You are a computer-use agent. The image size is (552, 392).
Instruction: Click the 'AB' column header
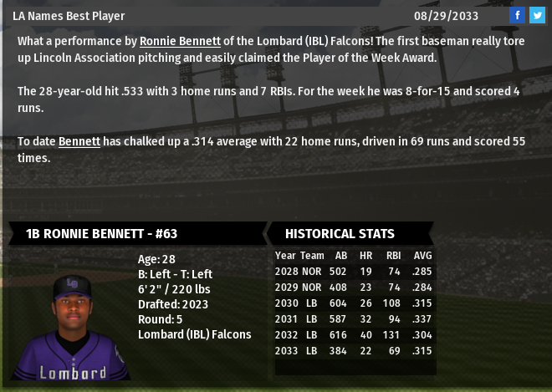click(x=340, y=256)
